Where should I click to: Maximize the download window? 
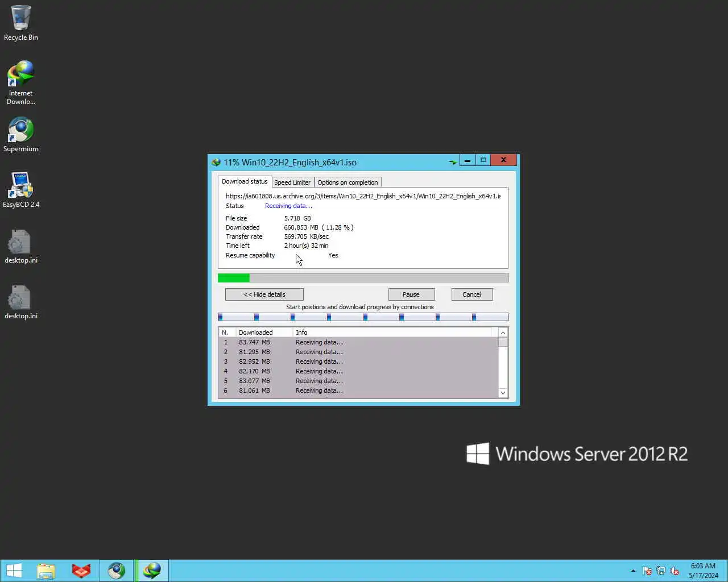(x=483, y=160)
